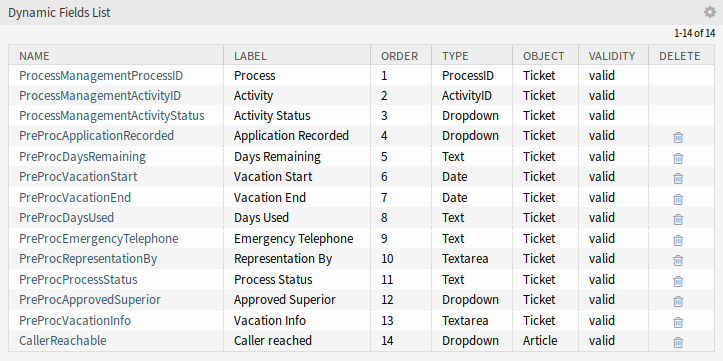The height and width of the screenshot is (361, 723).
Task: Open the PreProcRepresentationBy field link
Action: click(x=88, y=259)
